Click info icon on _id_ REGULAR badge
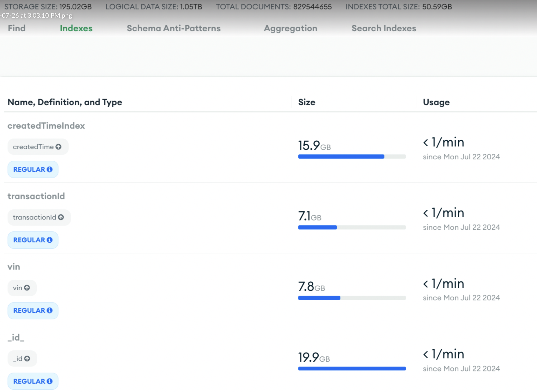The width and height of the screenshot is (537, 392). 50,381
